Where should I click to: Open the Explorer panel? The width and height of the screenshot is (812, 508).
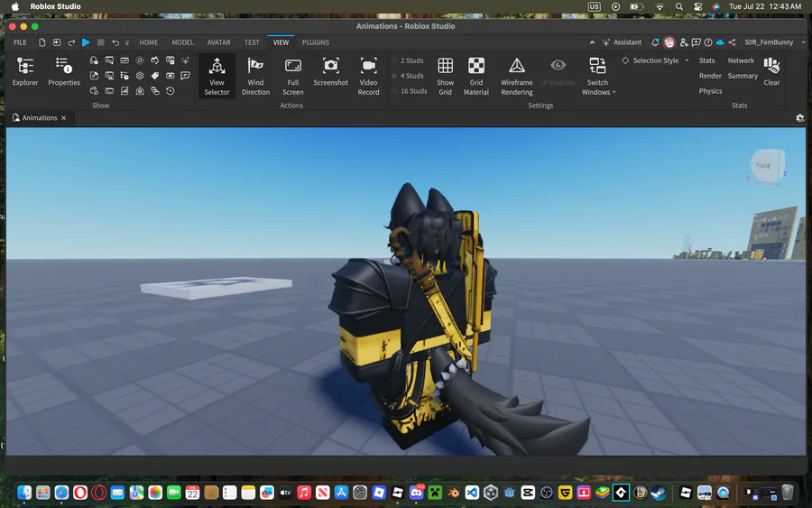(x=25, y=71)
